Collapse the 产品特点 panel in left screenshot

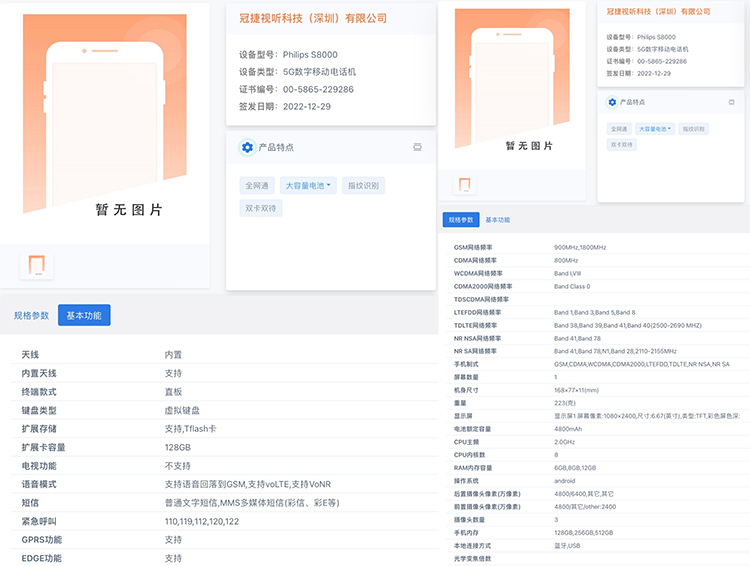(417, 147)
